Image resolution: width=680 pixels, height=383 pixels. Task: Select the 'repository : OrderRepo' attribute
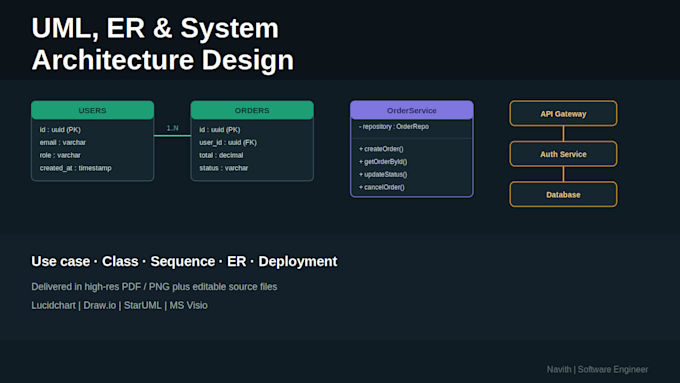[394, 127]
